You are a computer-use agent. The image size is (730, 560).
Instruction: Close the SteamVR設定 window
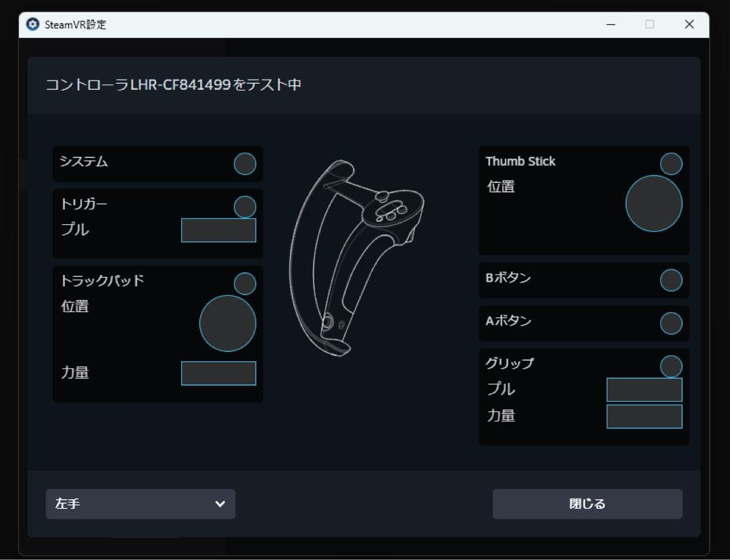coord(689,24)
